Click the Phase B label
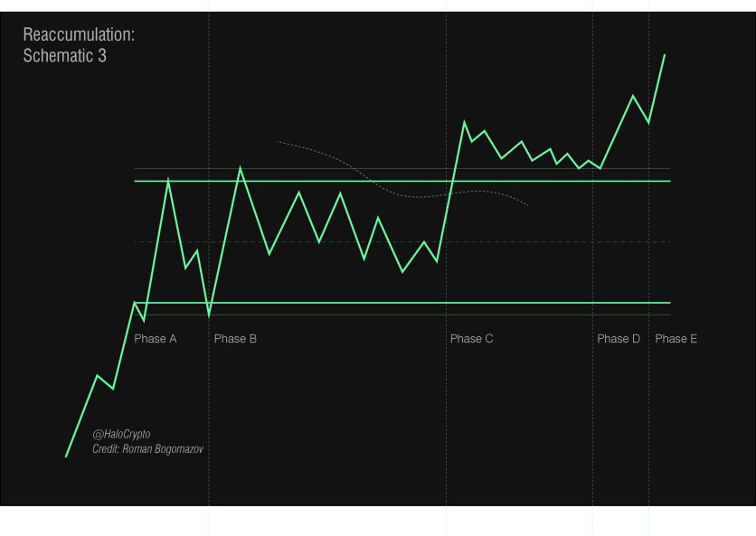This screenshot has height=536, width=756. 235,339
